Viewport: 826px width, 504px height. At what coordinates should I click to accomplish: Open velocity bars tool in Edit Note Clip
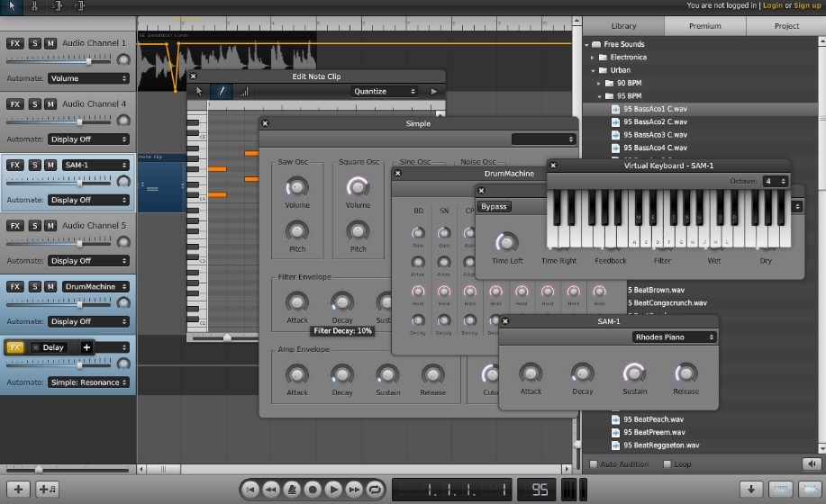click(244, 92)
